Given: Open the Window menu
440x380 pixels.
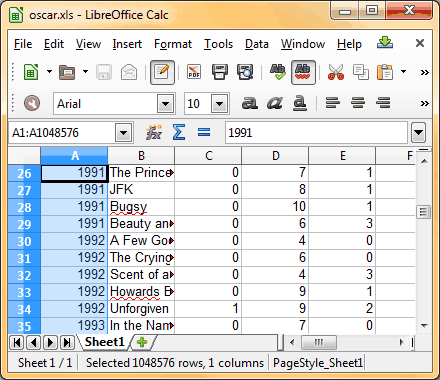Looking at the screenshot, I should (x=303, y=44).
